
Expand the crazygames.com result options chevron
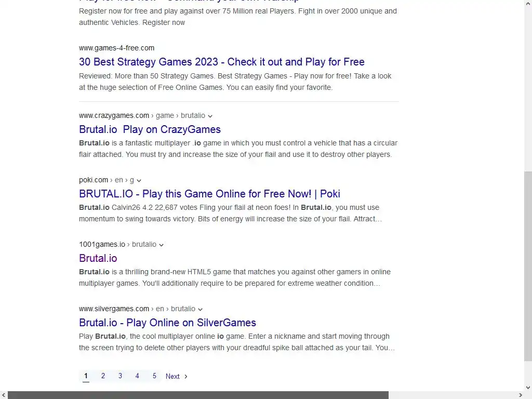[x=210, y=116]
